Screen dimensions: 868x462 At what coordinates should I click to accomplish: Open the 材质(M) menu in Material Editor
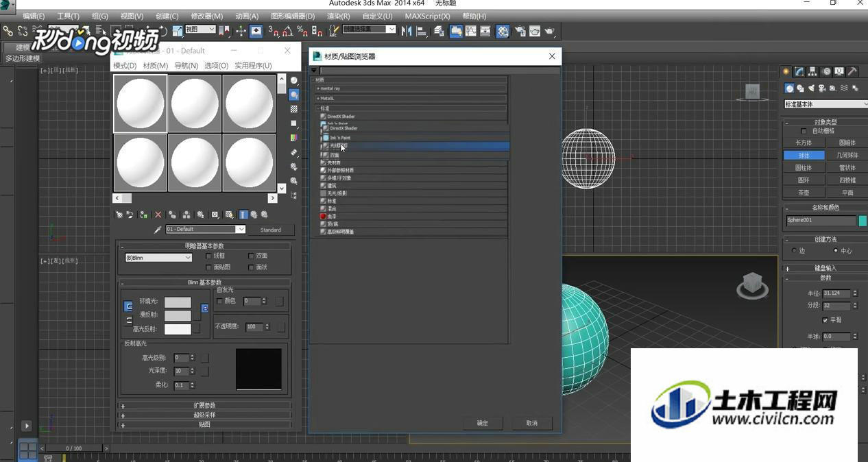click(x=156, y=66)
